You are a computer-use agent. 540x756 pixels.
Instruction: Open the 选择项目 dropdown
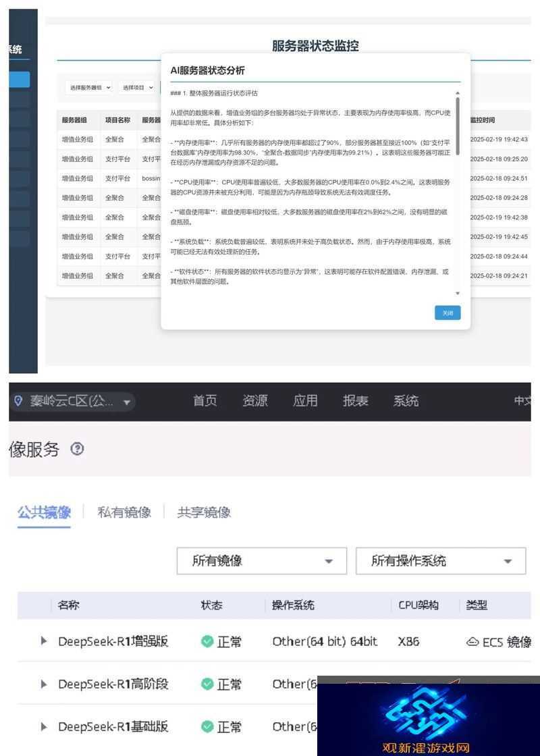point(137,87)
